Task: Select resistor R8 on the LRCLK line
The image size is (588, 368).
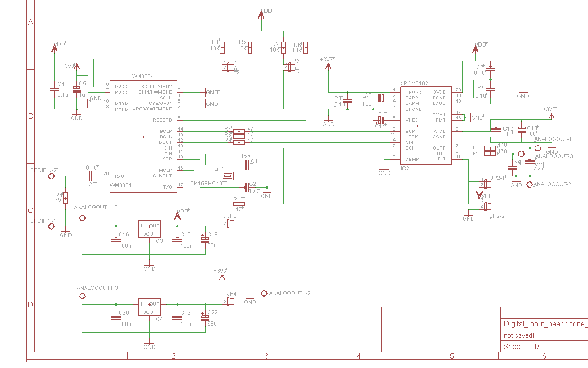Action: [x=239, y=137]
